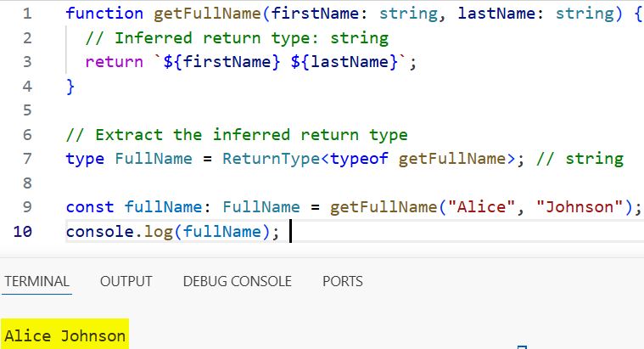This screenshot has width=644, height=349.
Task: Click line number 4 in gutter
Action: point(27,87)
